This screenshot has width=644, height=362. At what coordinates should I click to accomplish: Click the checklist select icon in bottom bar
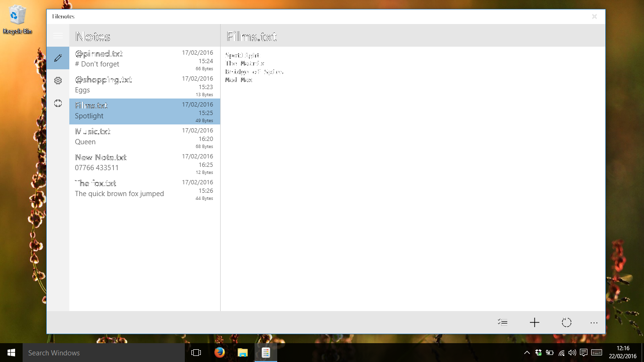503,322
